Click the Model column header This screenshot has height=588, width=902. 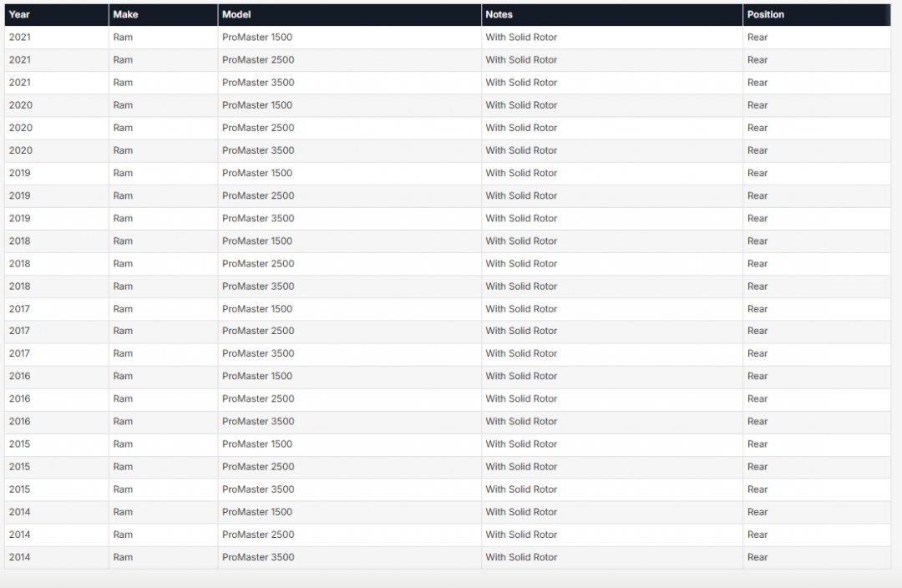pyautogui.click(x=236, y=14)
